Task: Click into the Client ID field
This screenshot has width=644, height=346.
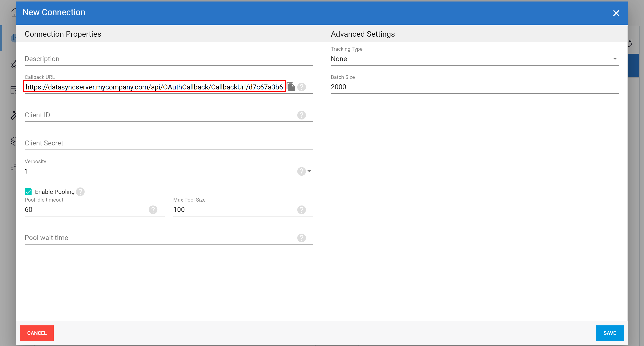Action: [160, 115]
